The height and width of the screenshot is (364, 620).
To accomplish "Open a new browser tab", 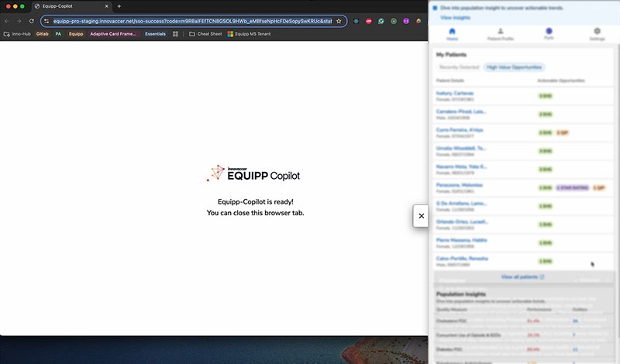I will [x=118, y=6].
